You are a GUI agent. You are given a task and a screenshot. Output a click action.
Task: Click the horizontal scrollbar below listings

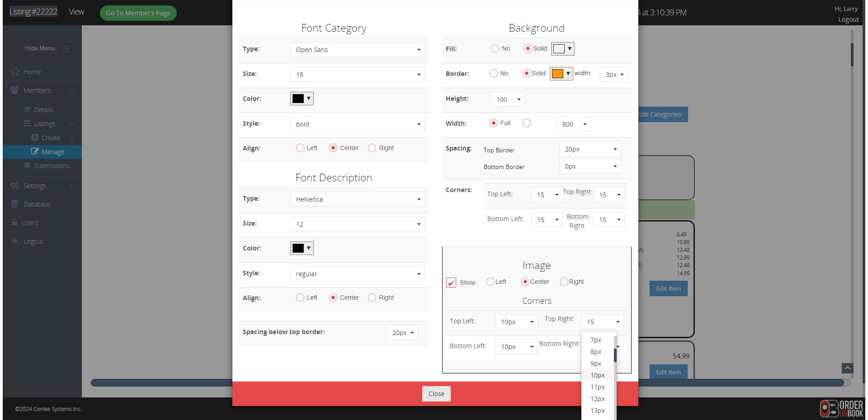(467, 383)
